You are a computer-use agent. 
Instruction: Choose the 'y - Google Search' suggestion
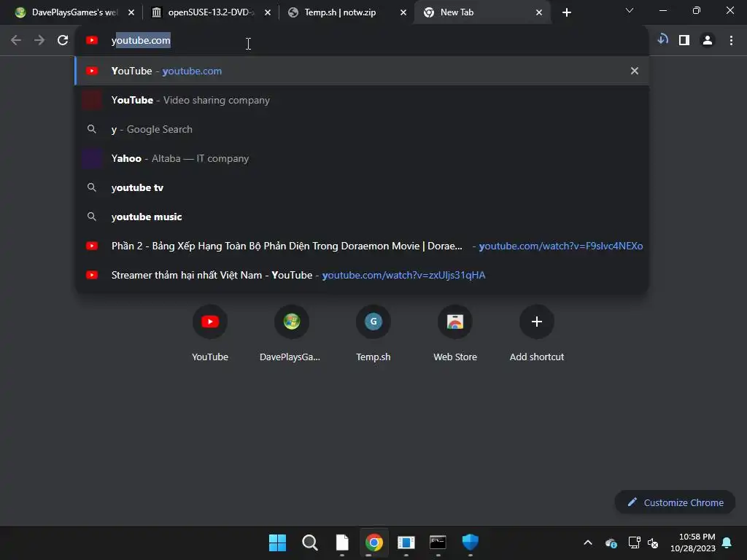click(x=362, y=129)
